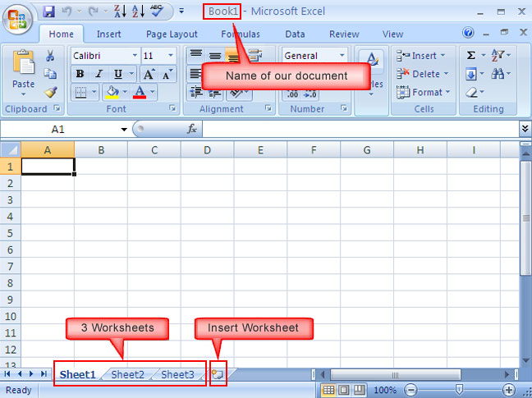This screenshot has height=398, width=532.
Task: Open the Clipboard dialog launcher
Action: [57, 108]
